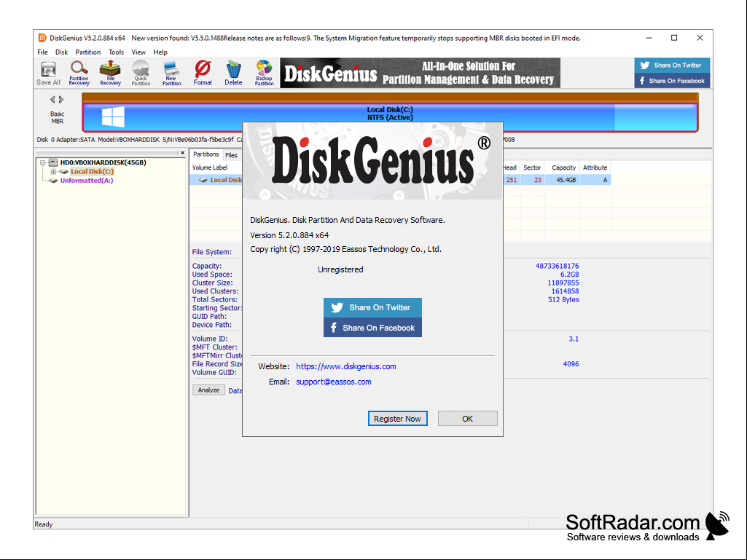Click the DiskGenius banner advertisement

[x=420, y=73]
